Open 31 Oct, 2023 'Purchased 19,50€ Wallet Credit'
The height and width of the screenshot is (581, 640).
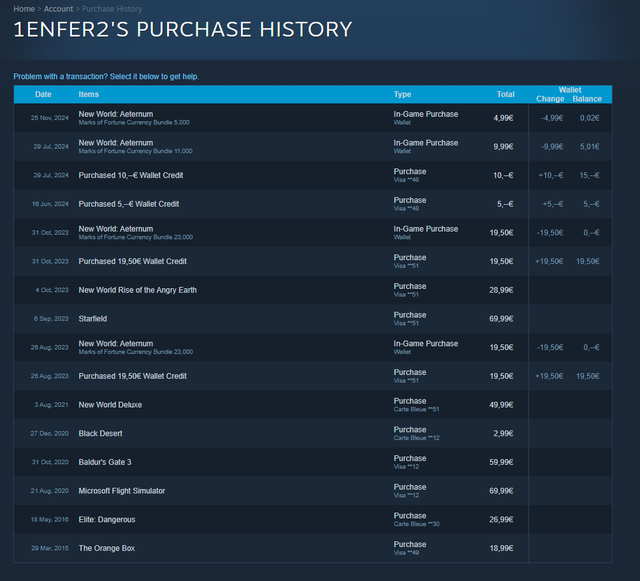point(313,261)
